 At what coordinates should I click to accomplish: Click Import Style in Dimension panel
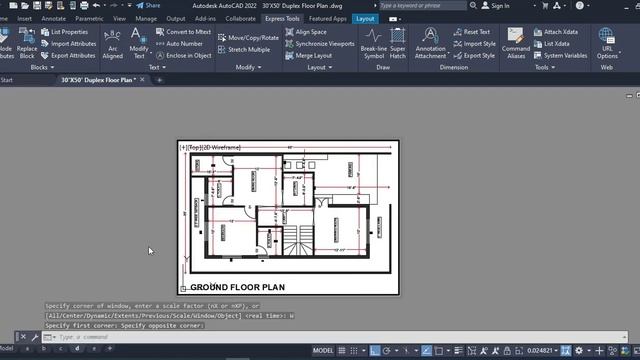point(474,44)
